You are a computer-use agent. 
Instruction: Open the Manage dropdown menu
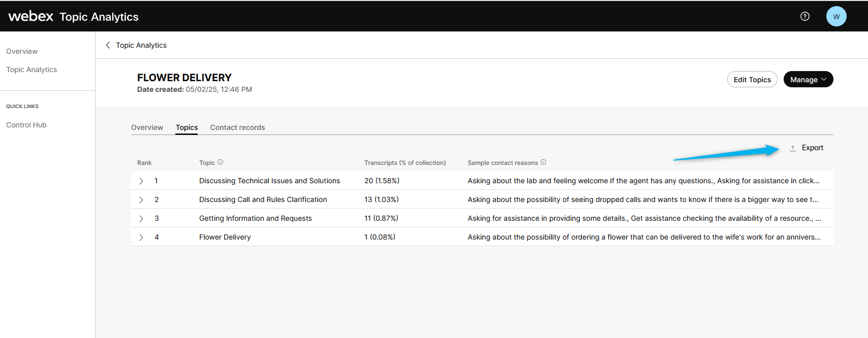[808, 80]
